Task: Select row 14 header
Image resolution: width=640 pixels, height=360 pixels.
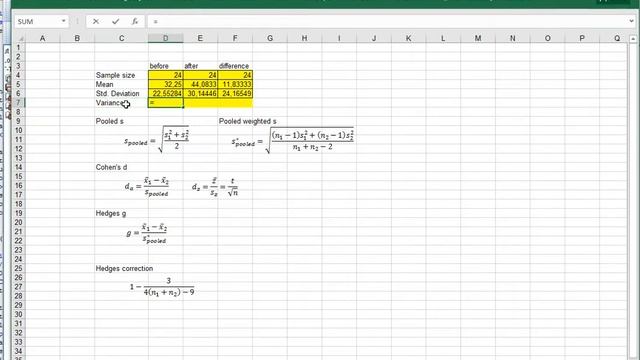Action: tap(18, 167)
